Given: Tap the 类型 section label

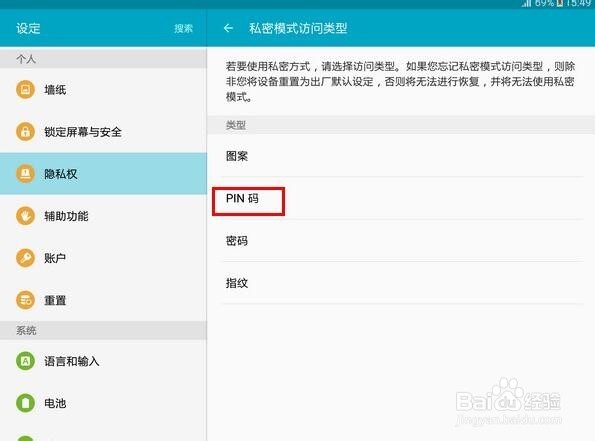Looking at the screenshot, I should (236, 125).
